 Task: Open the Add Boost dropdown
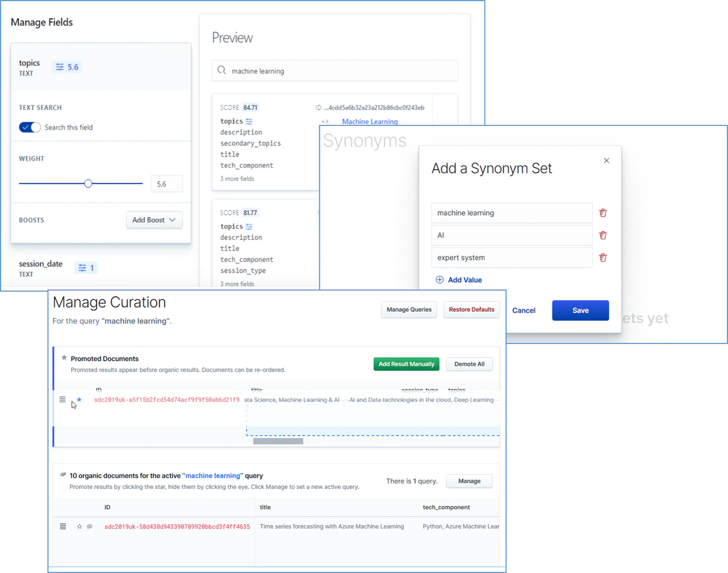[x=154, y=220]
